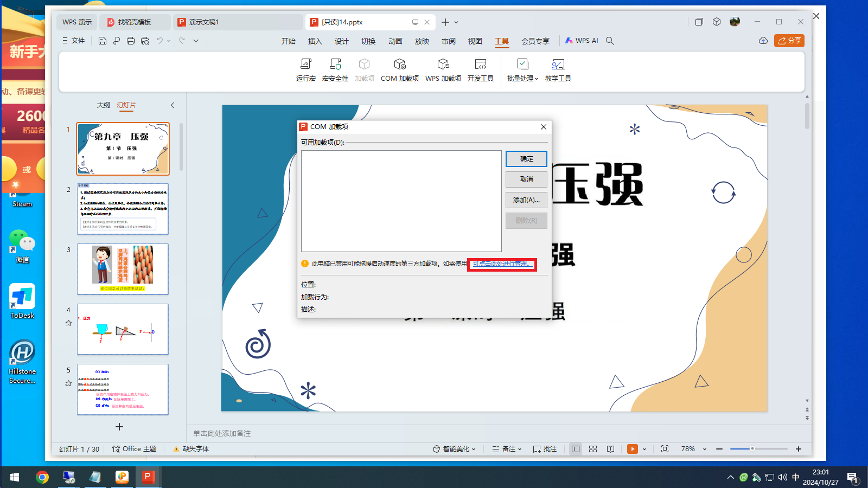Click 确定 in COM 加载项 dialog
The width and height of the screenshot is (868, 488).
[526, 159]
